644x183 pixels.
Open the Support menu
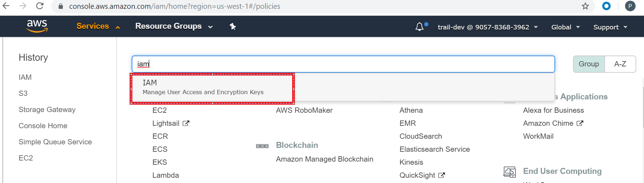coord(610,27)
